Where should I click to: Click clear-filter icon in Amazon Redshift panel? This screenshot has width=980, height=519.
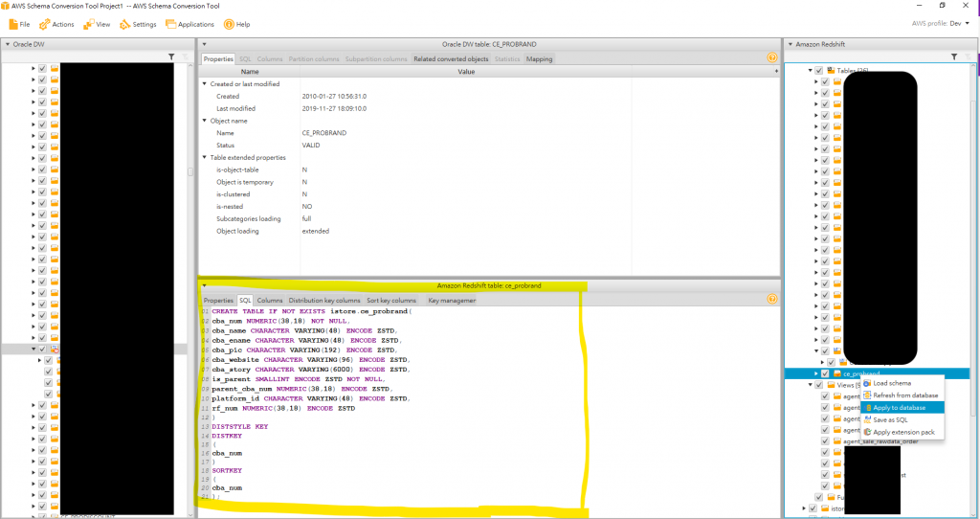click(969, 56)
